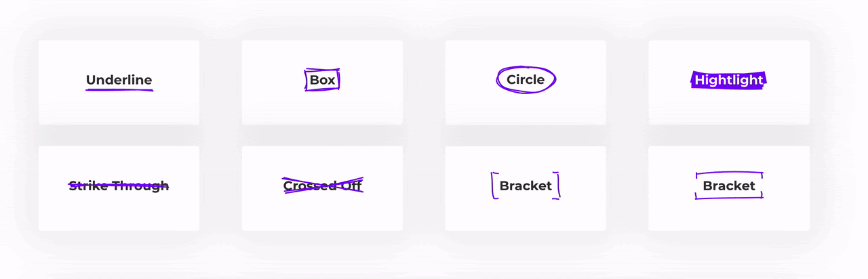Select the Bracket card with top and bottom brackets
Image resolution: width=868 pixels, height=279 pixels.
pos(729,188)
